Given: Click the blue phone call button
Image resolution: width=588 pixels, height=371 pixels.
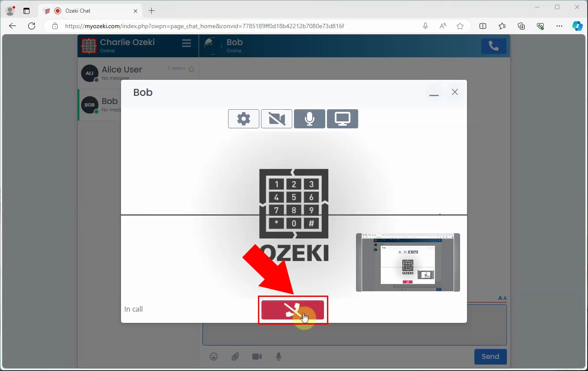Looking at the screenshot, I should click(494, 46).
